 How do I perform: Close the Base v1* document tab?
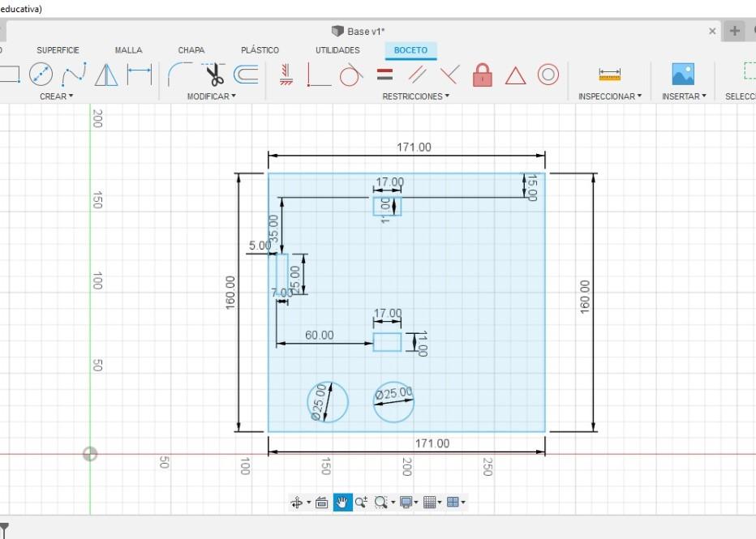point(712,32)
